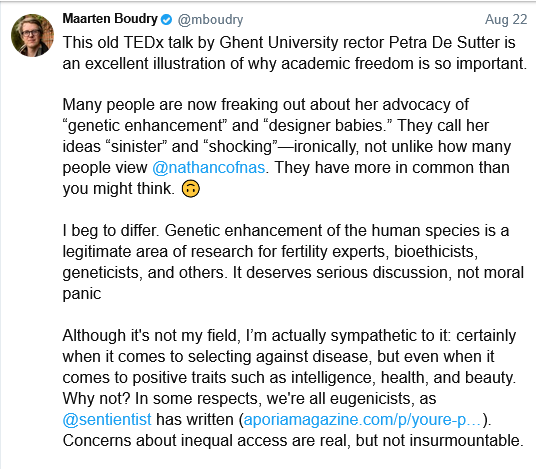Follow the aporiamagazine.com article link
Screen dimensions: 536x469
pos(362,420)
